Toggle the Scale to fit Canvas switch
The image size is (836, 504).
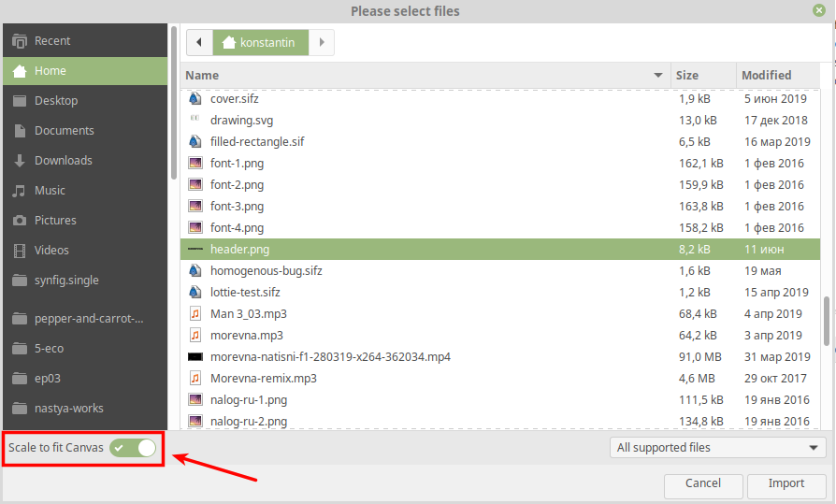(x=133, y=448)
